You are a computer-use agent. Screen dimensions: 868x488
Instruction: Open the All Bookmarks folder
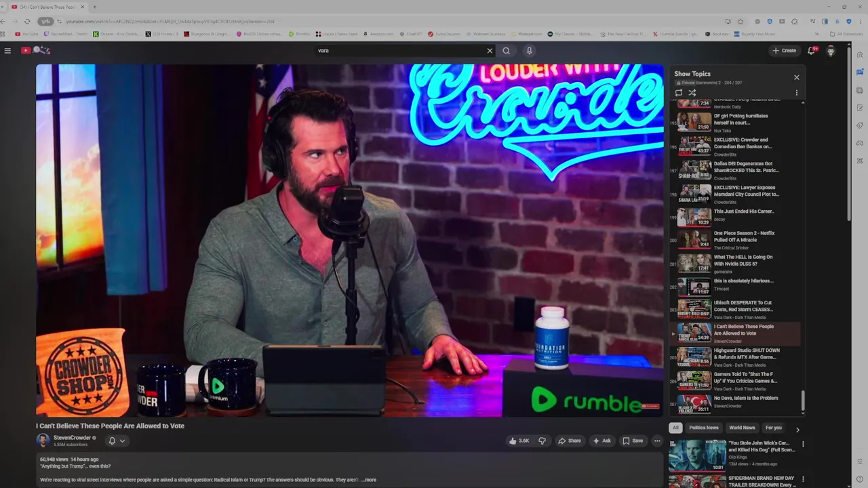point(846,34)
